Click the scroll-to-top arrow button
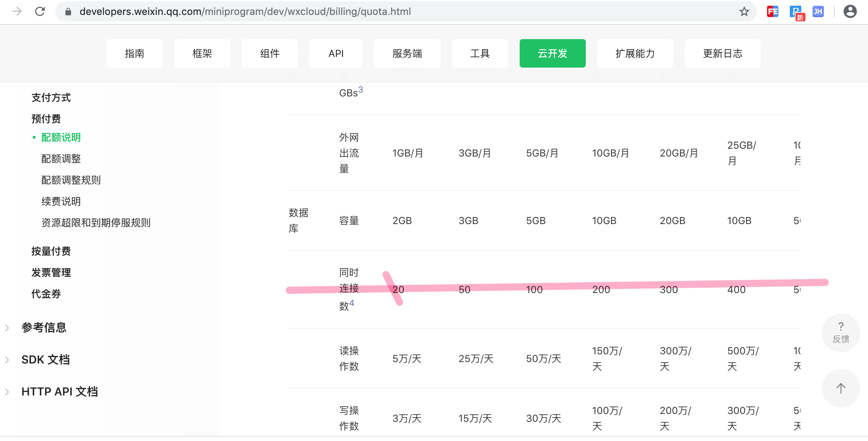 (x=841, y=388)
